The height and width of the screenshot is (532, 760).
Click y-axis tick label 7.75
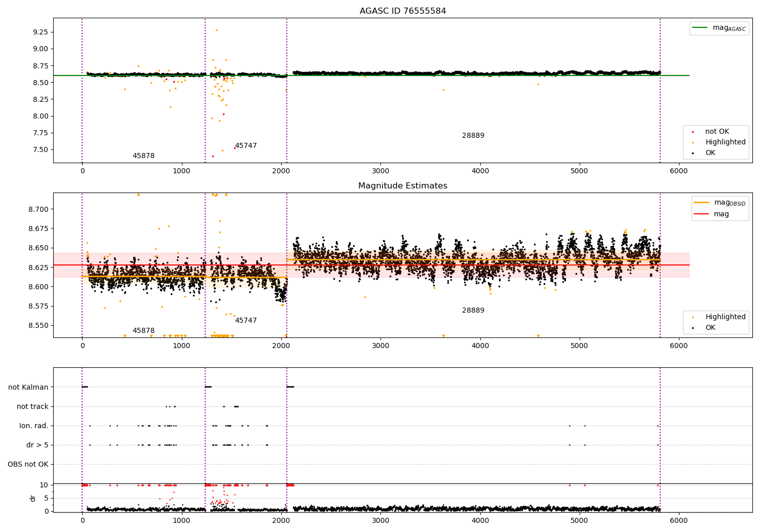tap(40, 133)
